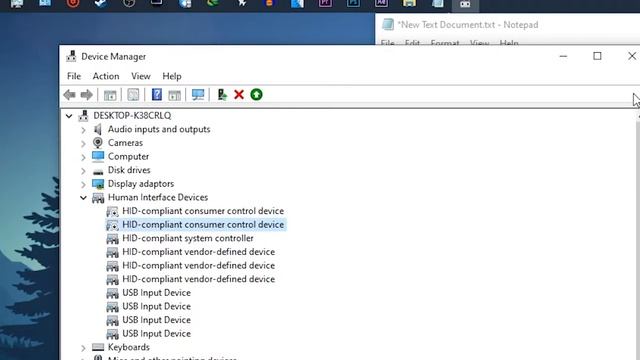Click the Back arrow in Device Manager toolbar
Screen dimensions: 640x360
click(69, 95)
